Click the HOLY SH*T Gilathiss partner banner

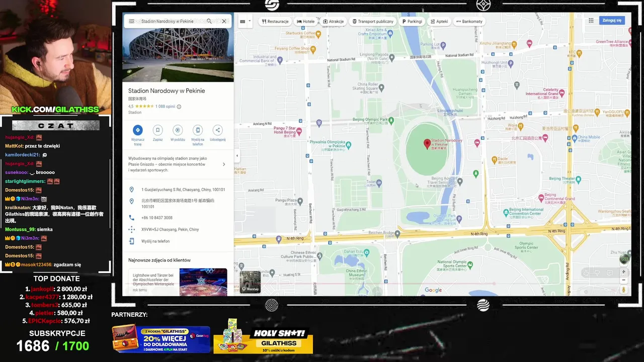click(263, 336)
